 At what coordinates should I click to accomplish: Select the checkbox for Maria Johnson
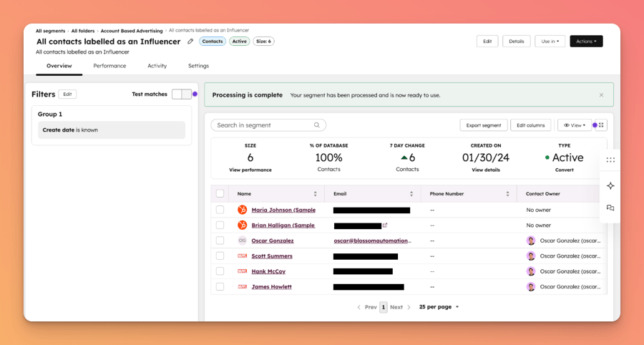pyautogui.click(x=220, y=210)
